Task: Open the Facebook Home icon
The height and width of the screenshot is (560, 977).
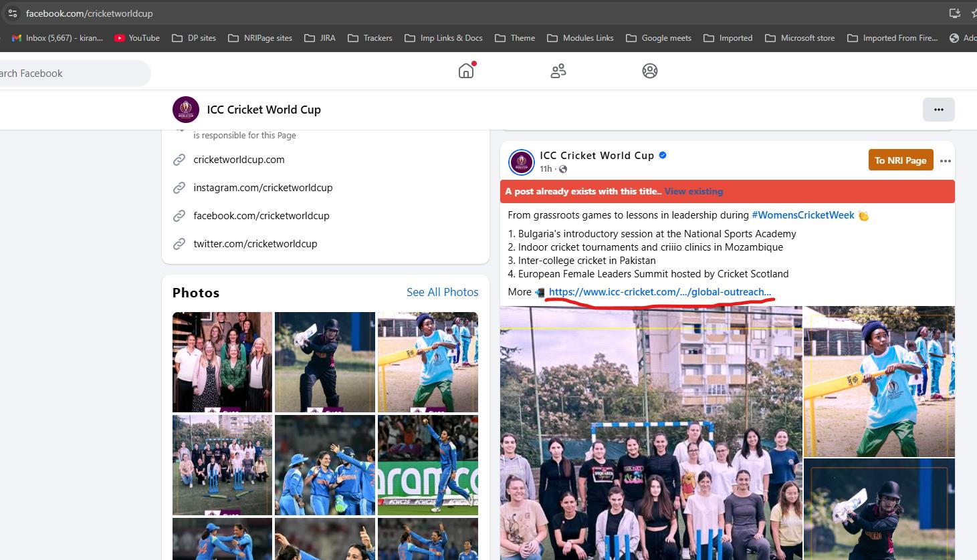Action: tap(466, 70)
